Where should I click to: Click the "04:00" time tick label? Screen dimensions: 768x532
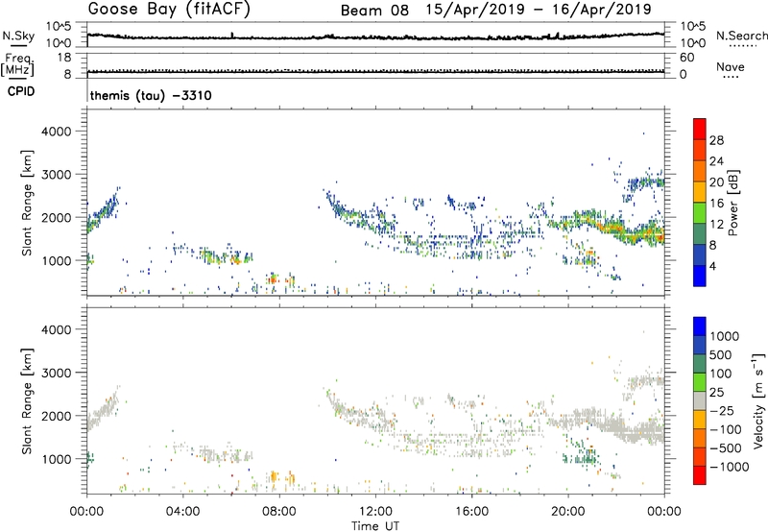pyautogui.click(x=182, y=512)
